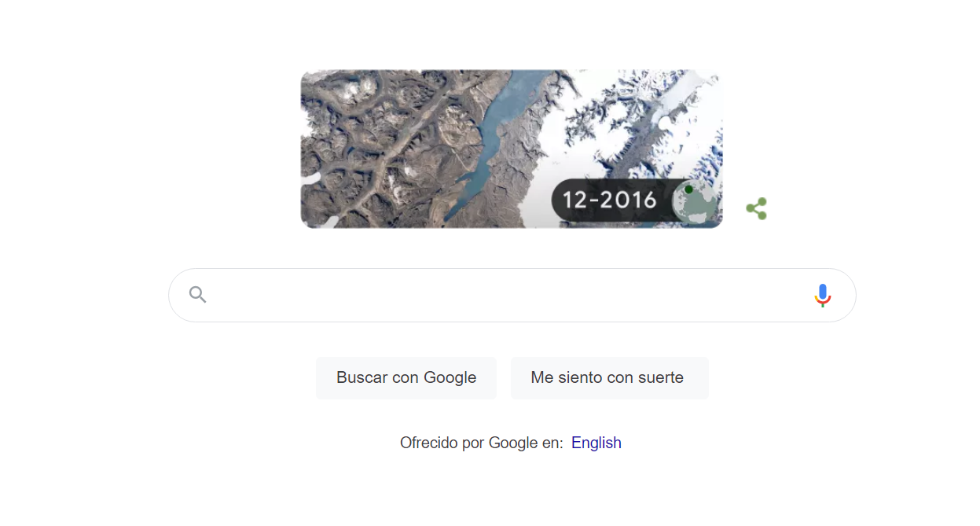Image resolution: width=980 pixels, height=526 pixels.
Task: Click the Buscar con Google button
Action: click(406, 377)
